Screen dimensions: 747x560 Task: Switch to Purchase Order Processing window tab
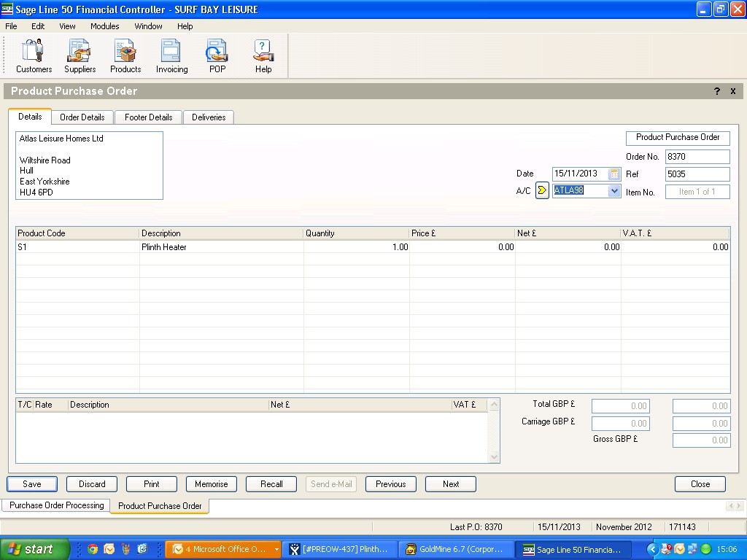(x=56, y=505)
